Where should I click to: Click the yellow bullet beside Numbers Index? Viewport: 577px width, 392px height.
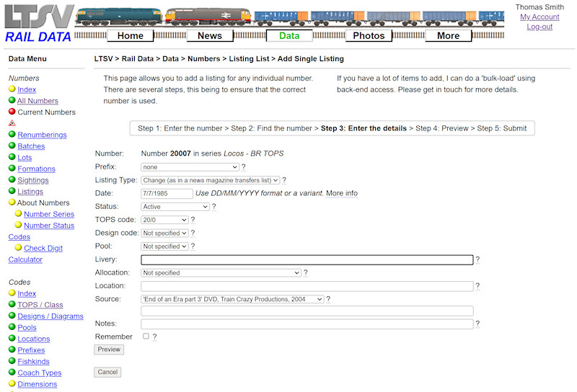click(12, 89)
